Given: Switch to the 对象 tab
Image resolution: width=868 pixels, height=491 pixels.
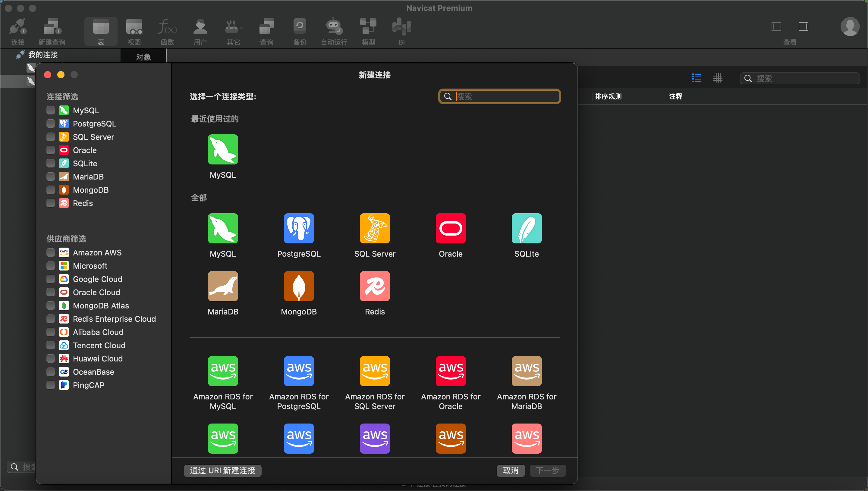Looking at the screenshot, I should [143, 56].
